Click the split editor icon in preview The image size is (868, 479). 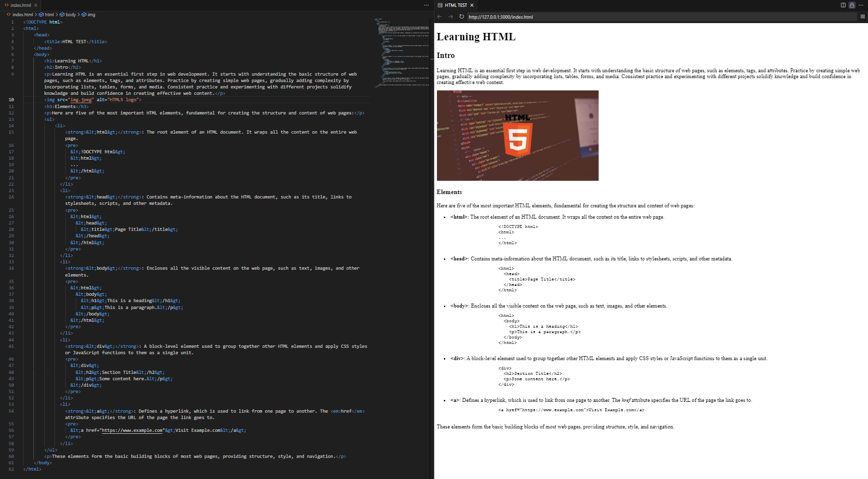point(843,5)
